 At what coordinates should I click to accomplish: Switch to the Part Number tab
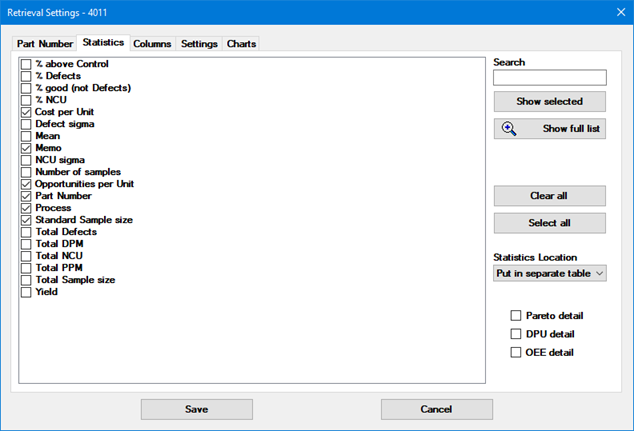[x=45, y=44]
